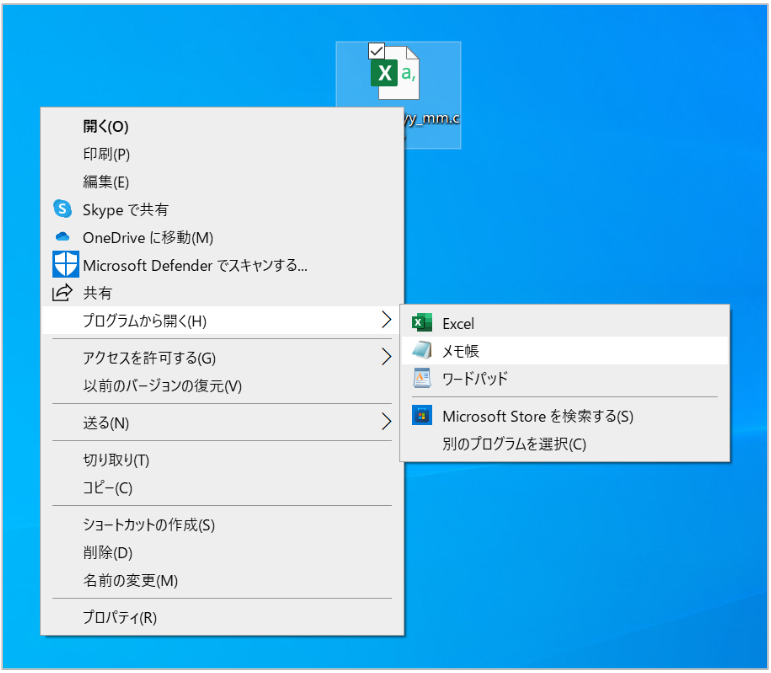Choose 名前の変更(M) to rename file

point(130,580)
